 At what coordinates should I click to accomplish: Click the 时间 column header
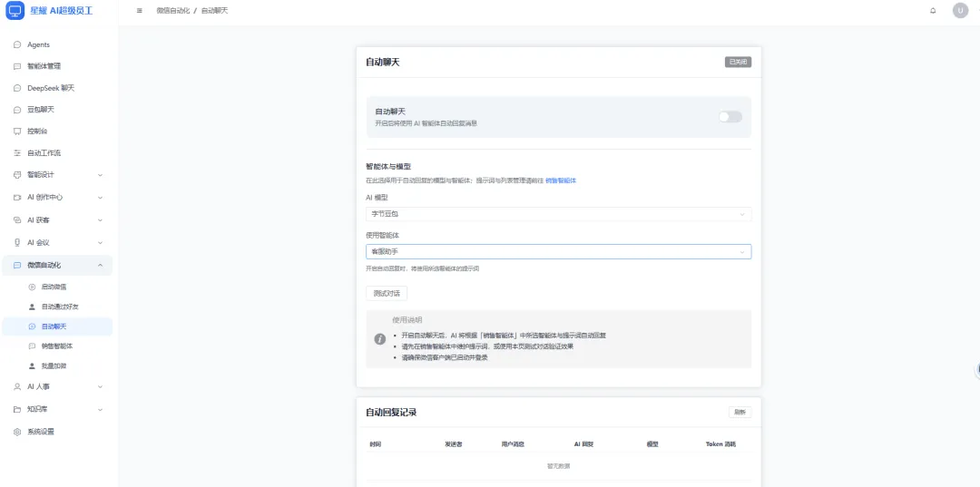pyautogui.click(x=376, y=444)
